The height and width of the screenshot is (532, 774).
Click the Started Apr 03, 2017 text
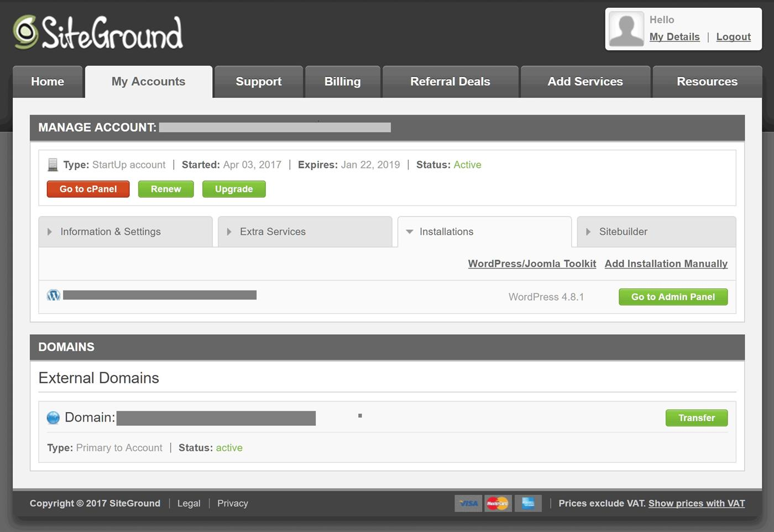pyautogui.click(x=232, y=165)
